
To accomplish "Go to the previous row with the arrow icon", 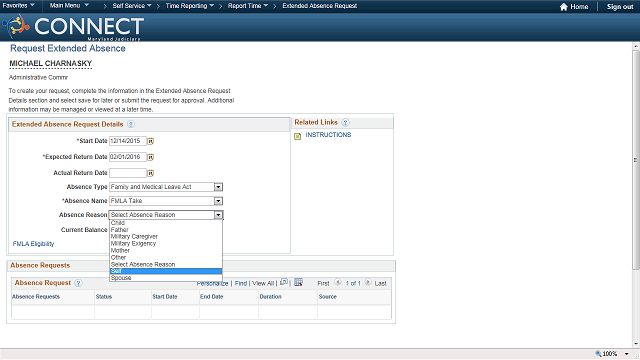I will tap(338, 282).
